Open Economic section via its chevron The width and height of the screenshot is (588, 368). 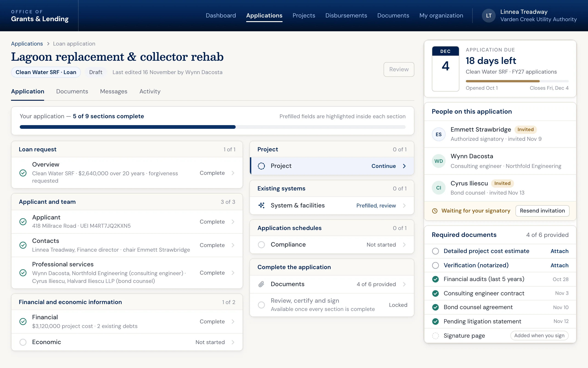(233, 342)
